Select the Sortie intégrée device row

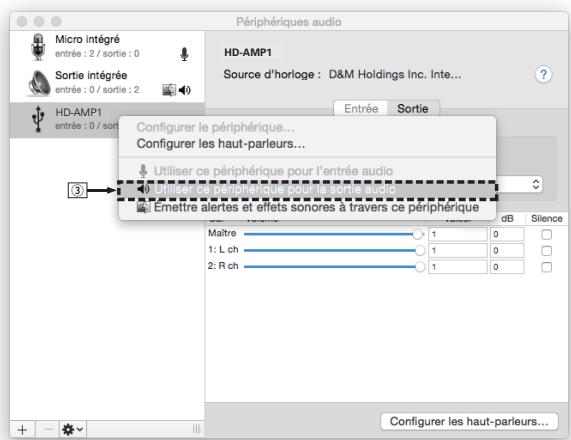107,83
